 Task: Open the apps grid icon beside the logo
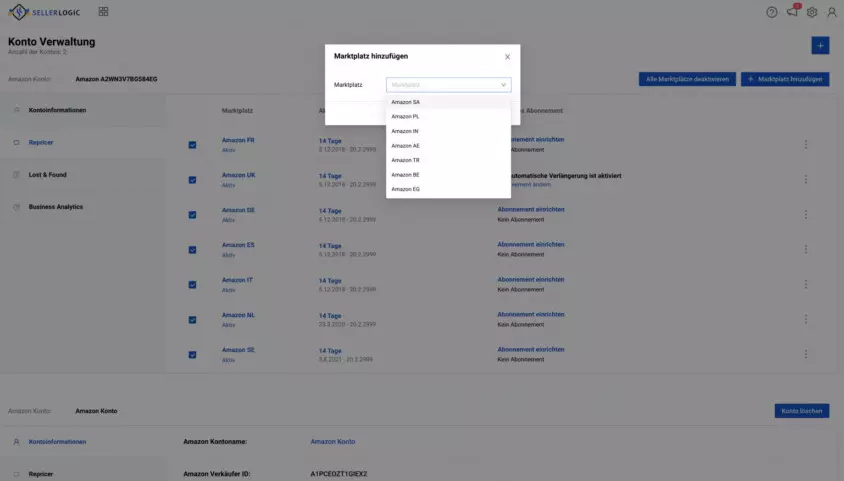point(103,11)
